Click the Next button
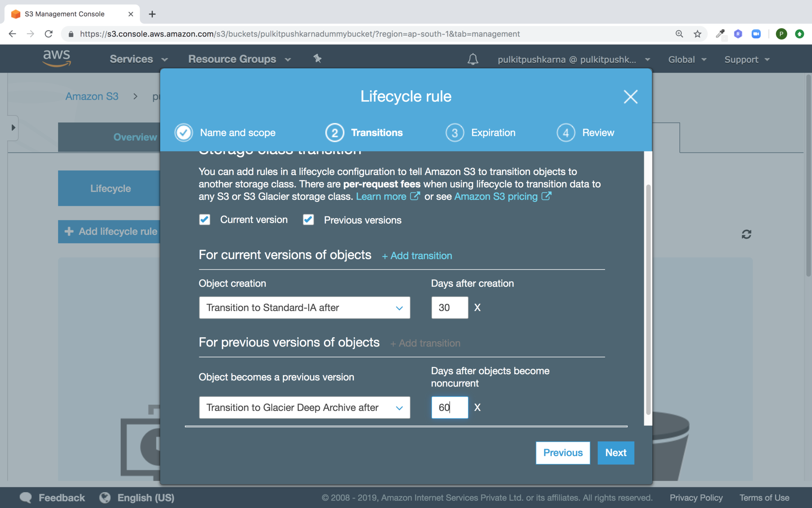Image resolution: width=812 pixels, height=508 pixels. 616,453
